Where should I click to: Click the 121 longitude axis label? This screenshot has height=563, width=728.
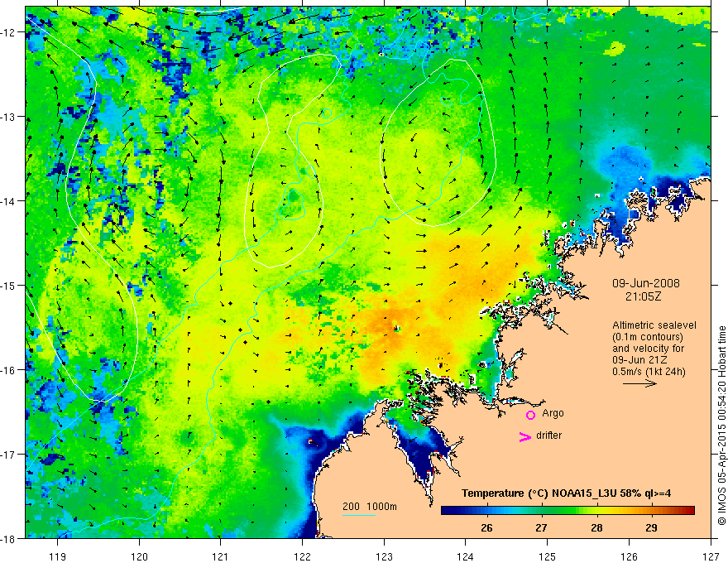pos(221,556)
